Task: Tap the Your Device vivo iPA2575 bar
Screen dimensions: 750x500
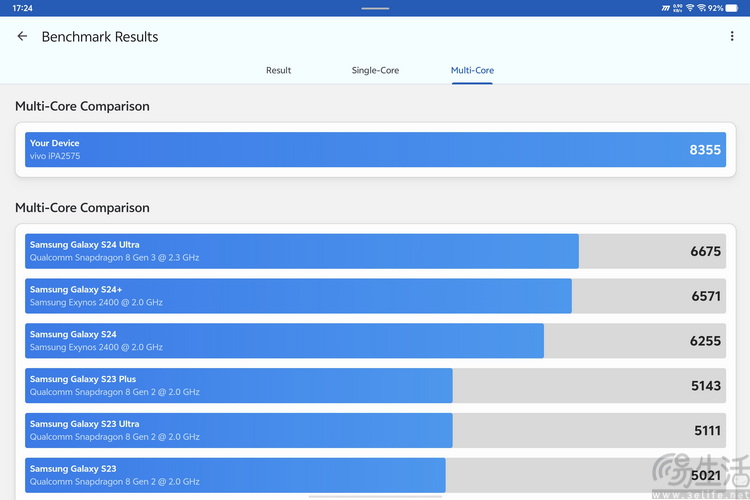Action: [375, 150]
